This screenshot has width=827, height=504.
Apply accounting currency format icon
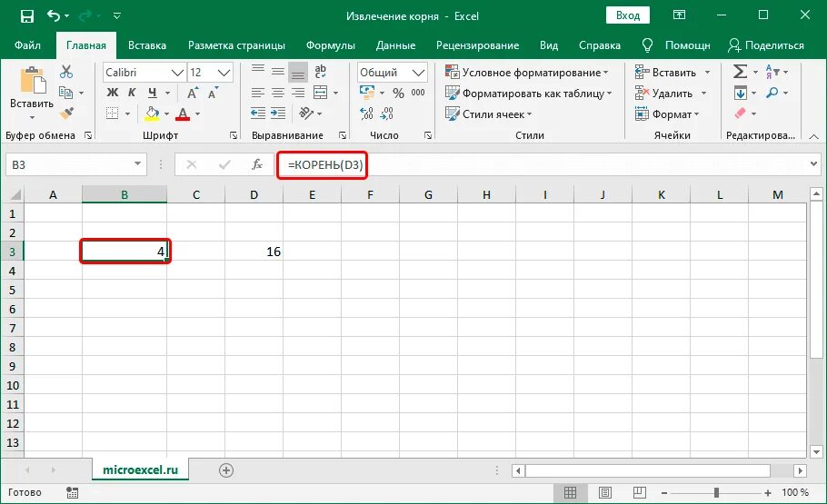coord(366,93)
